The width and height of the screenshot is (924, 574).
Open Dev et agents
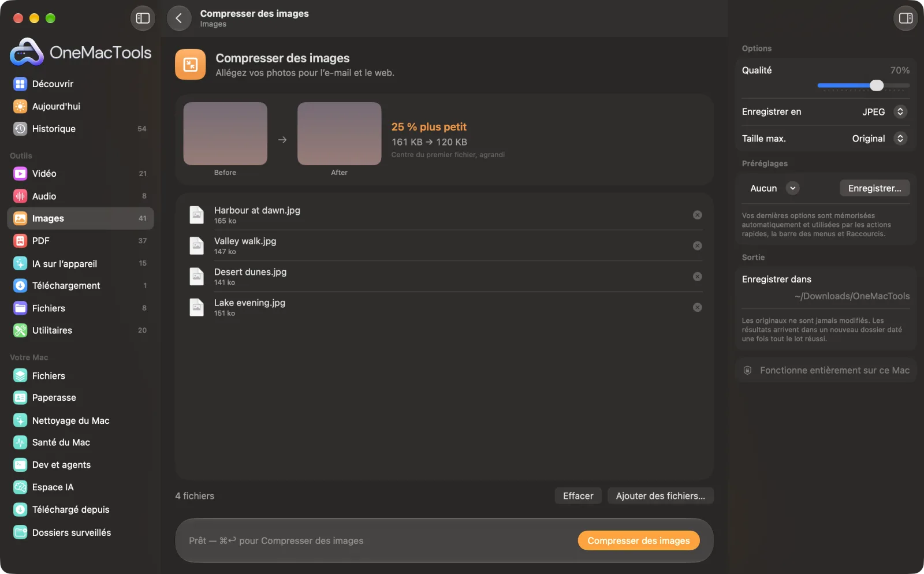(80, 465)
